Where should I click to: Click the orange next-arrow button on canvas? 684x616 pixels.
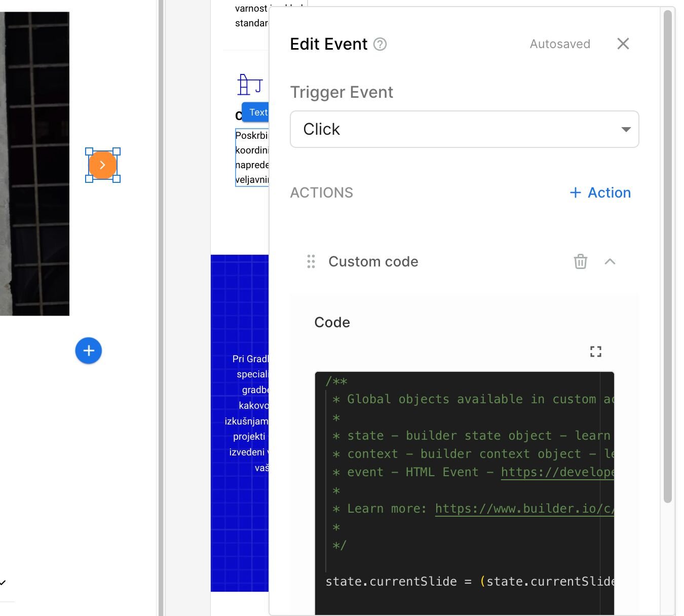[103, 165]
